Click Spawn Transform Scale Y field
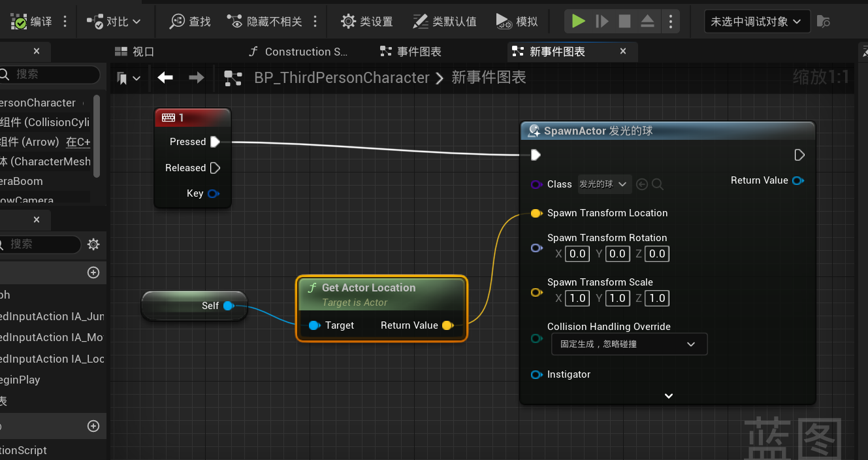Viewport: 868px width, 460px height. 617,298
